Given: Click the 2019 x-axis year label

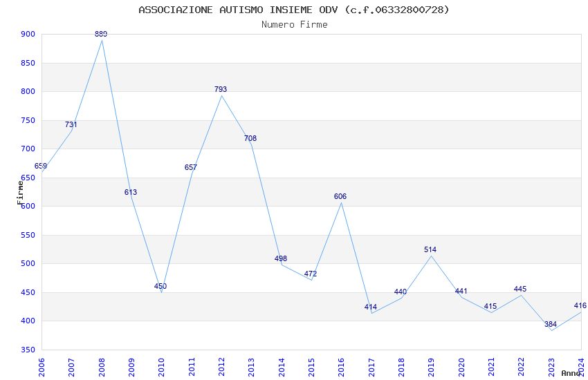Looking at the screenshot, I should pyautogui.click(x=431, y=367).
